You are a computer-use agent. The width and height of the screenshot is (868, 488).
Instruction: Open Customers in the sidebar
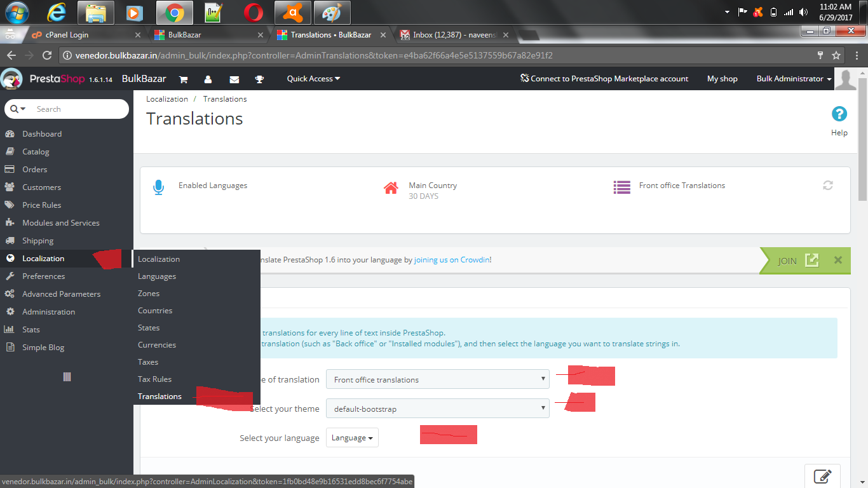click(x=41, y=187)
